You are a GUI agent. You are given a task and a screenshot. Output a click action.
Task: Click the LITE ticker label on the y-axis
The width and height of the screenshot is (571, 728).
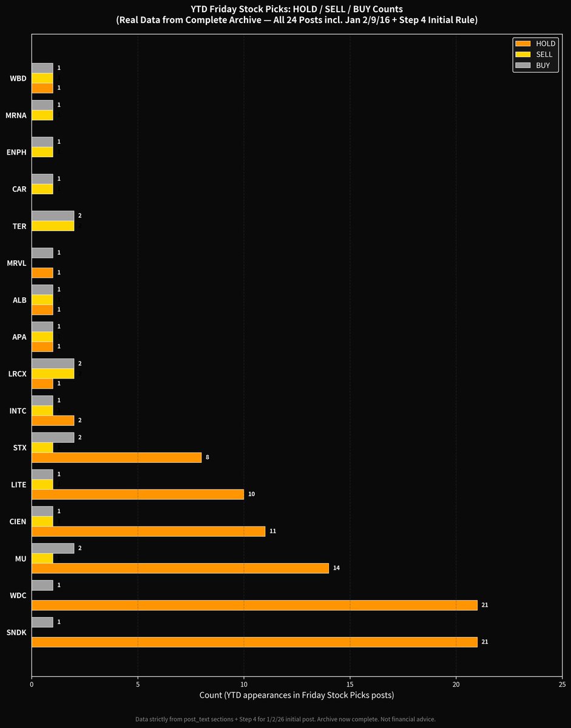tap(19, 485)
